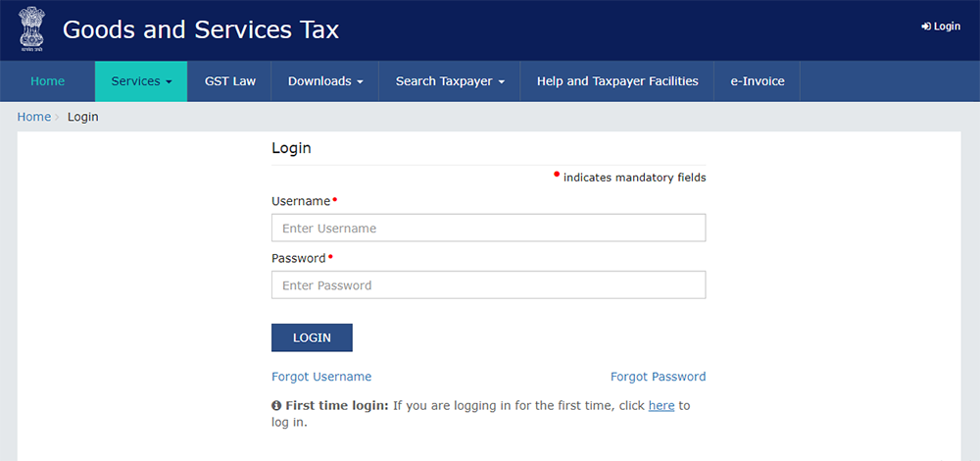Viewport: 980px width, 461px height.
Task: Expand the Downloads dropdown menu
Action: (x=325, y=81)
